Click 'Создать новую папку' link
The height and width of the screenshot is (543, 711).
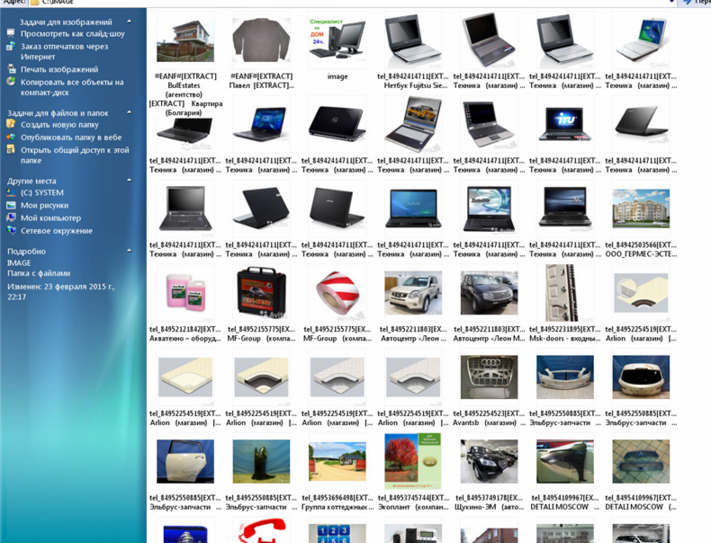pos(59,125)
